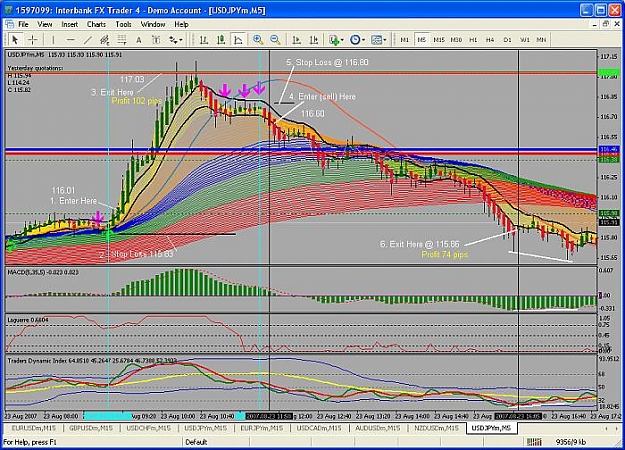Set timeframe to MN

(541, 40)
